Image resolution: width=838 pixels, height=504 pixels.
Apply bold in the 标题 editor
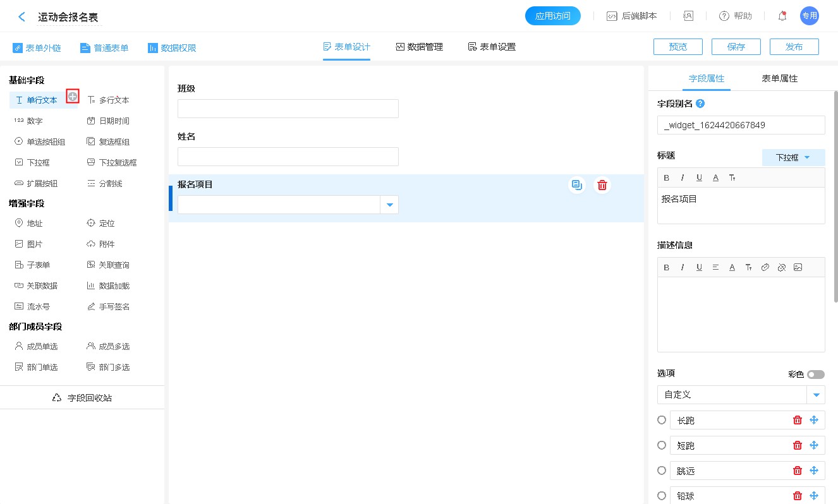tap(666, 177)
